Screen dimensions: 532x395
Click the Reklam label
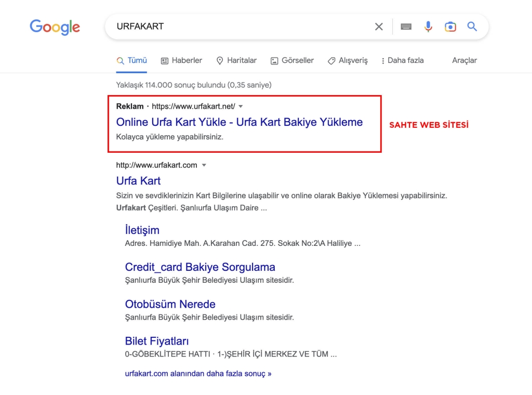coord(129,107)
